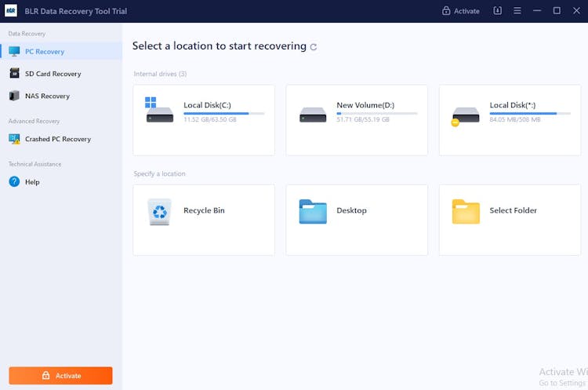Image resolution: width=588 pixels, height=390 pixels.
Task: Open the hamburger menu in title bar
Action: pyautogui.click(x=517, y=11)
